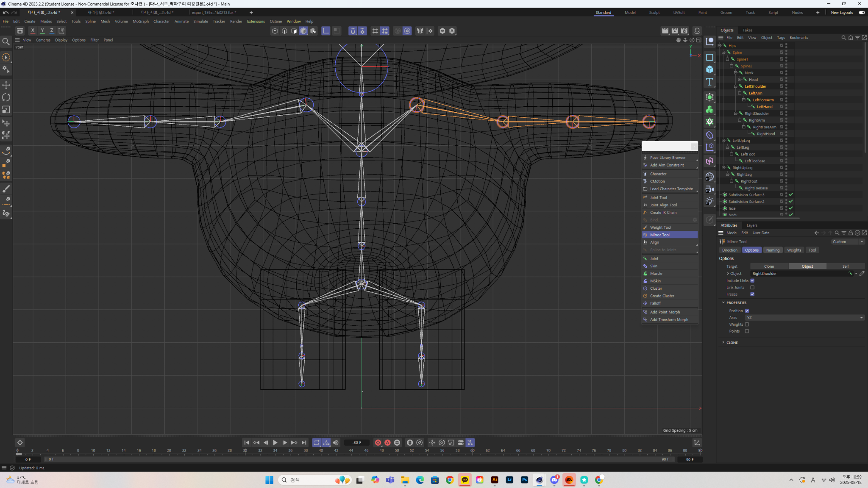Switch to the Sculpt layout tab
Image resolution: width=868 pixels, height=488 pixels.
pyautogui.click(x=654, y=13)
